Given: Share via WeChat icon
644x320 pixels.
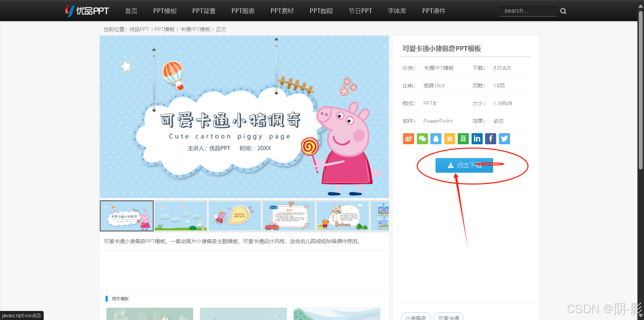Looking at the screenshot, I should click(x=422, y=139).
